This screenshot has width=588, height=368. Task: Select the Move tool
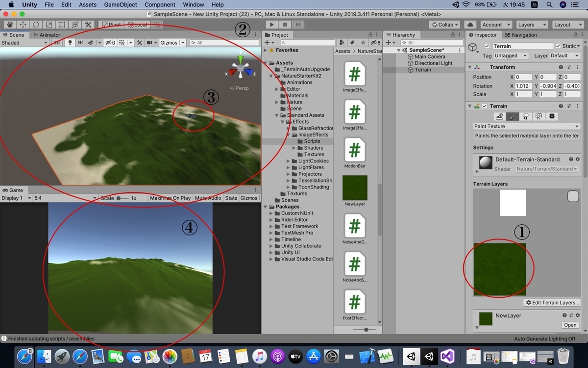pos(23,25)
